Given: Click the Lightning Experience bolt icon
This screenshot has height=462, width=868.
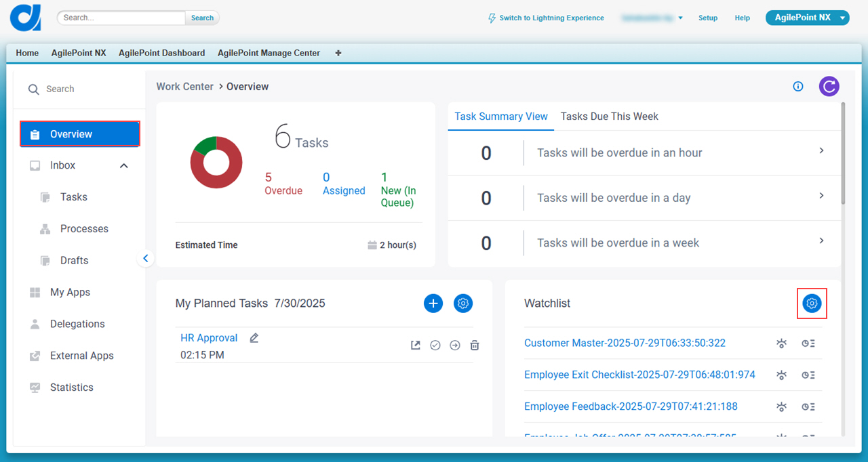Looking at the screenshot, I should (492, 18).
